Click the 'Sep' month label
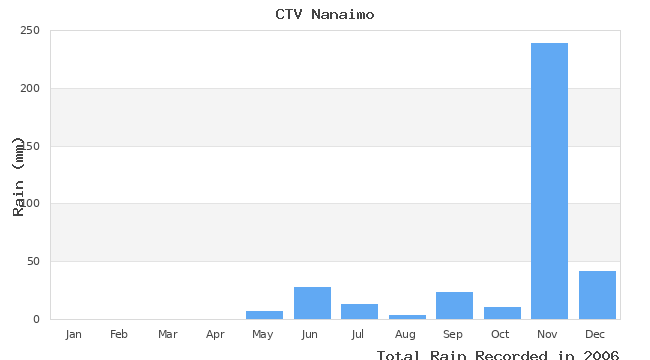The image size is (650, 360). pyautogui.click(x=453, y=334)
